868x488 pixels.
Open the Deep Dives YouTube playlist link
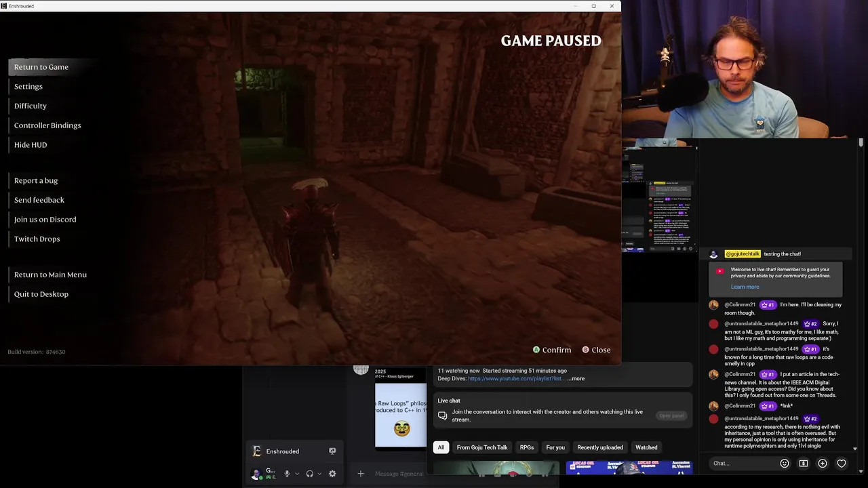pos(515,379)
